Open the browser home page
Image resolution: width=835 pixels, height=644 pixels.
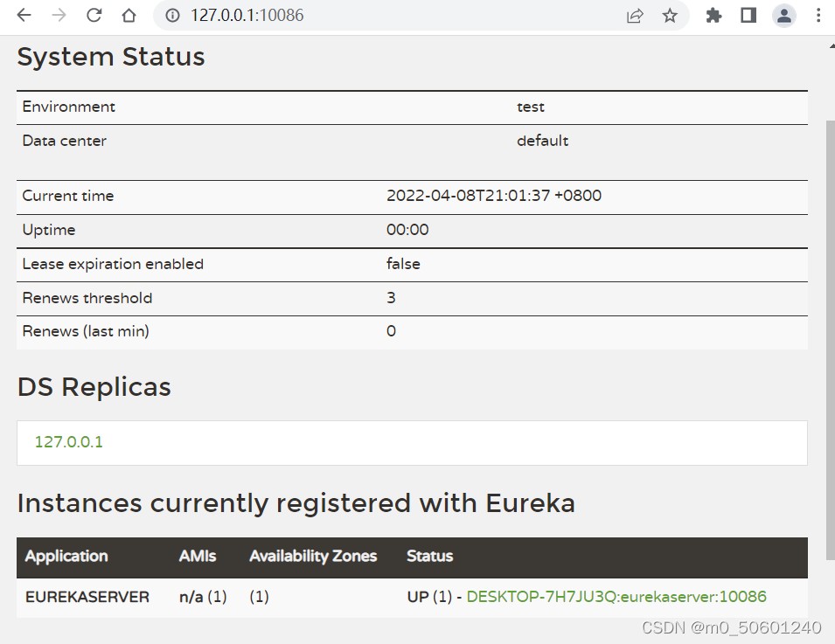[129, 15]
